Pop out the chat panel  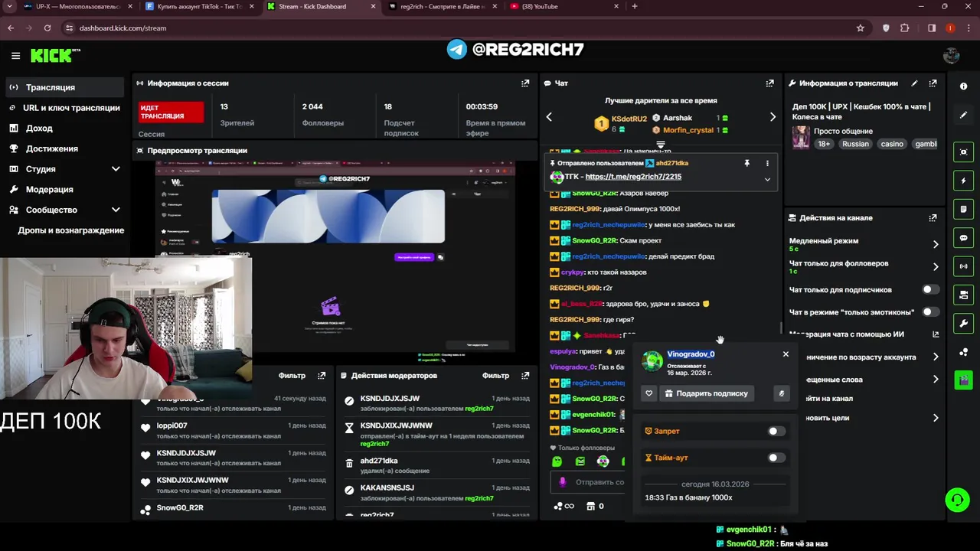click(x=769, y=83)
